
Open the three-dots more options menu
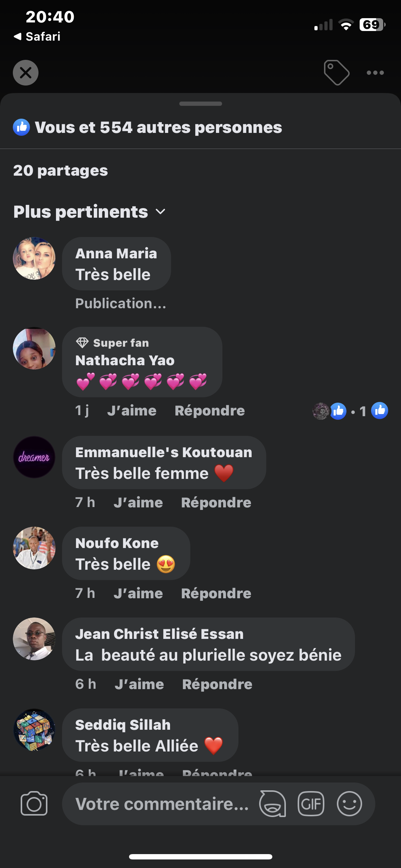pos(375,73)
